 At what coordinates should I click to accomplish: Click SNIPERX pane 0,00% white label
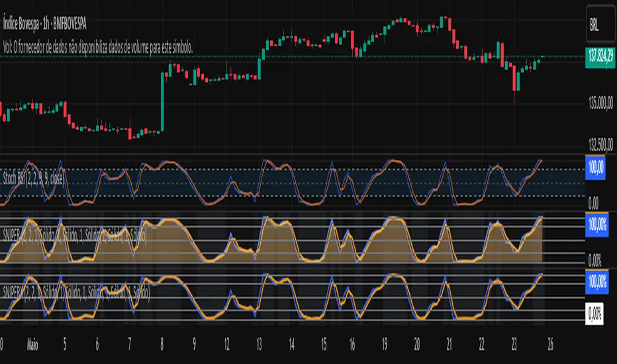tap(594, 314)
